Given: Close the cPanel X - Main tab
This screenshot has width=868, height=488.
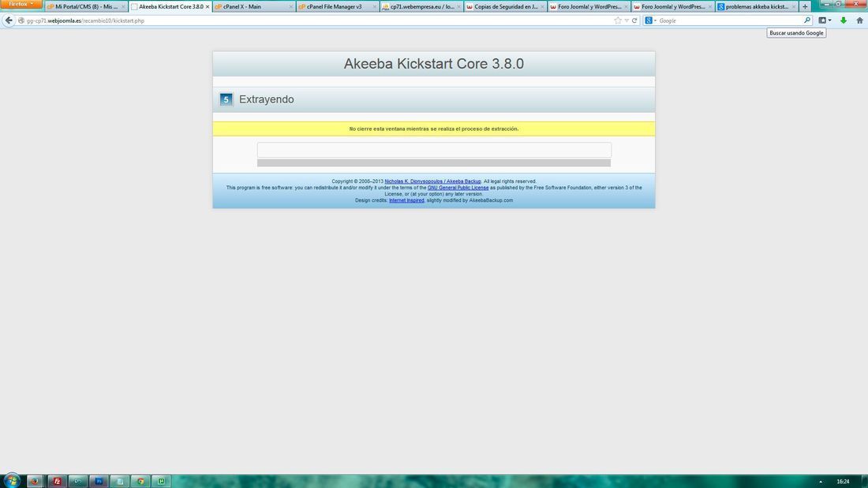Looking at the screenshot, I should 291,6.
